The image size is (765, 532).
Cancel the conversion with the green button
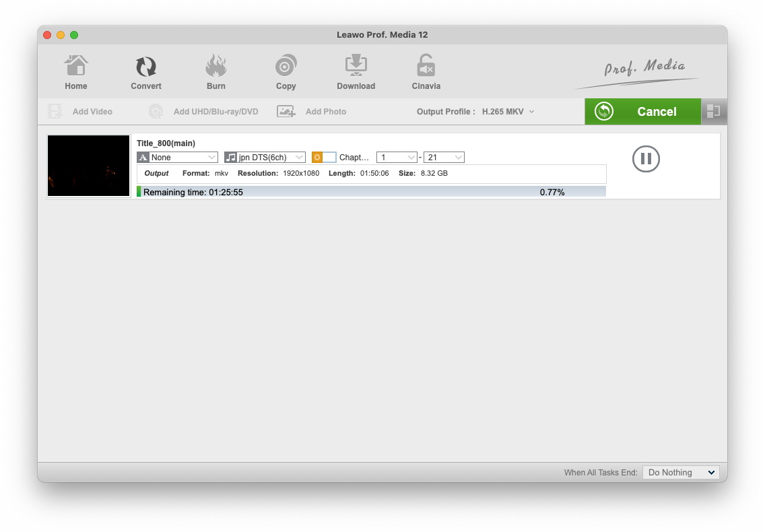[642, 111]
